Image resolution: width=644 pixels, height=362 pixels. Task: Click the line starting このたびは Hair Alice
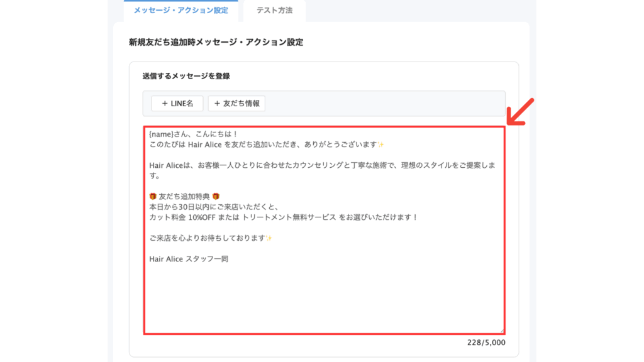(267, 145)
